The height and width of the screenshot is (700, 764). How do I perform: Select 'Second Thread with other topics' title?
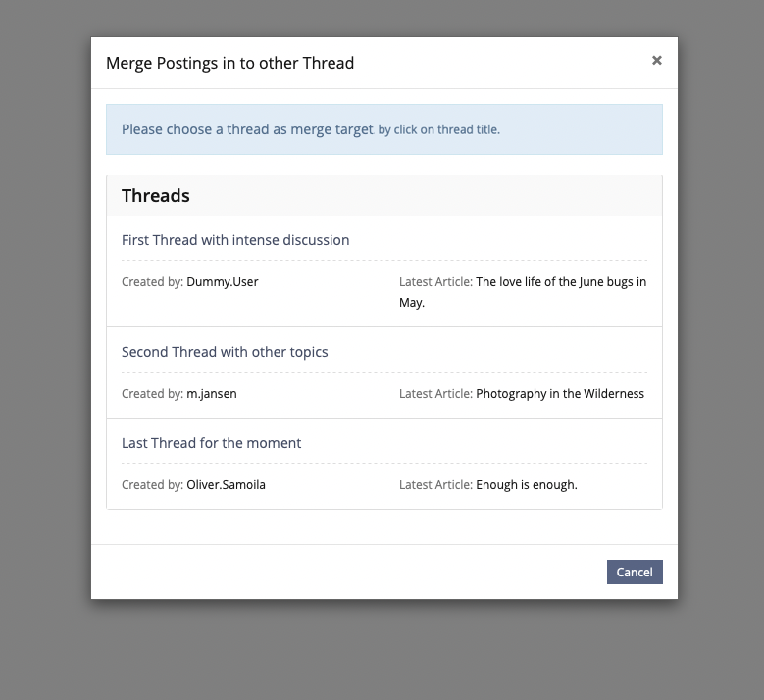click(x=225, y=352)
